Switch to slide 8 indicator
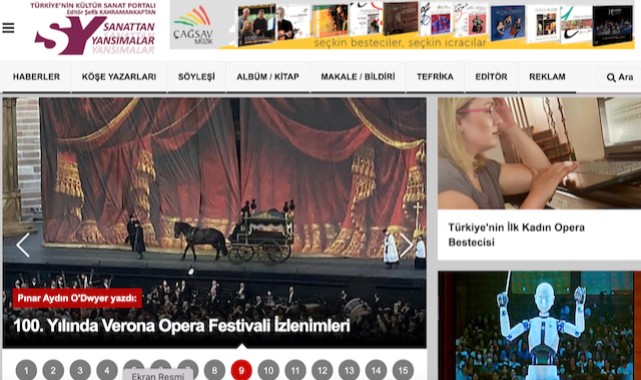 pyautogui.click(x=215, y=370)
